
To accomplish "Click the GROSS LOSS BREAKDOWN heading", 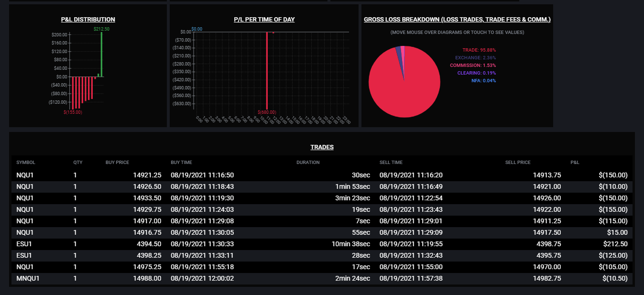I will [457, 20].
